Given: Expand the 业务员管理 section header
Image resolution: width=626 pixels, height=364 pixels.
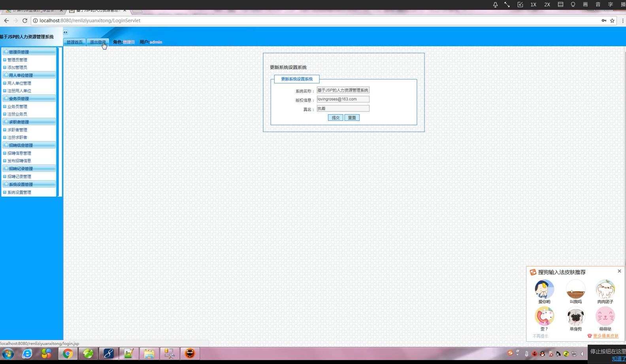Looking at the screenshot, I should [x=29, y=98].
